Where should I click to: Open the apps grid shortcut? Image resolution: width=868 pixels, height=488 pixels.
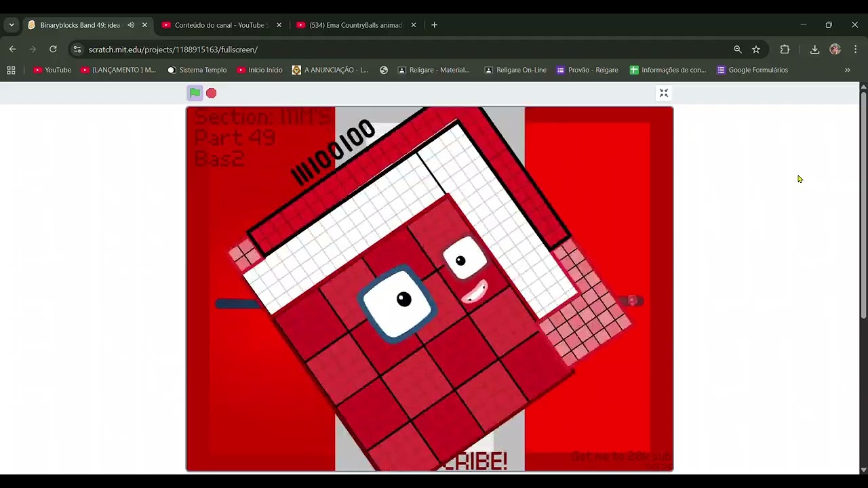coord(11,70)
